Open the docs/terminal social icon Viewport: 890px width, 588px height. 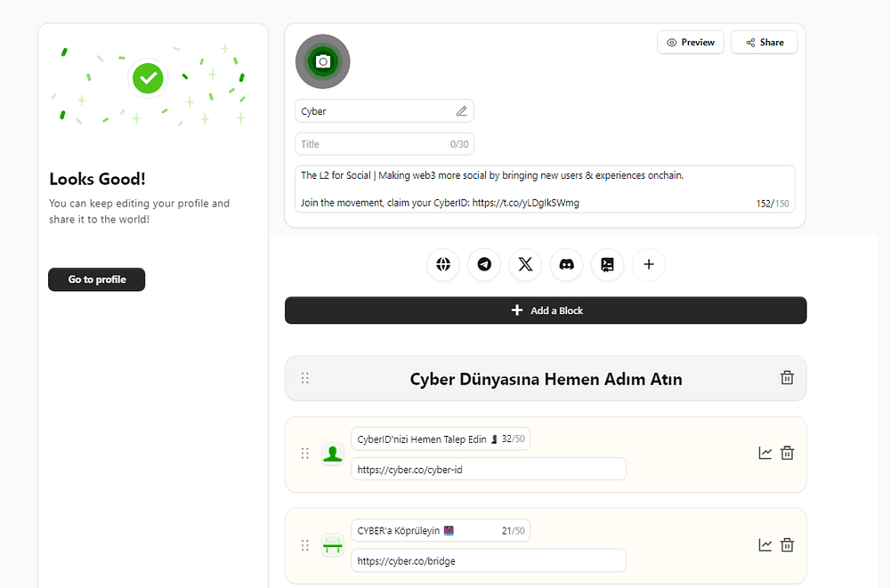coord(607,264)
